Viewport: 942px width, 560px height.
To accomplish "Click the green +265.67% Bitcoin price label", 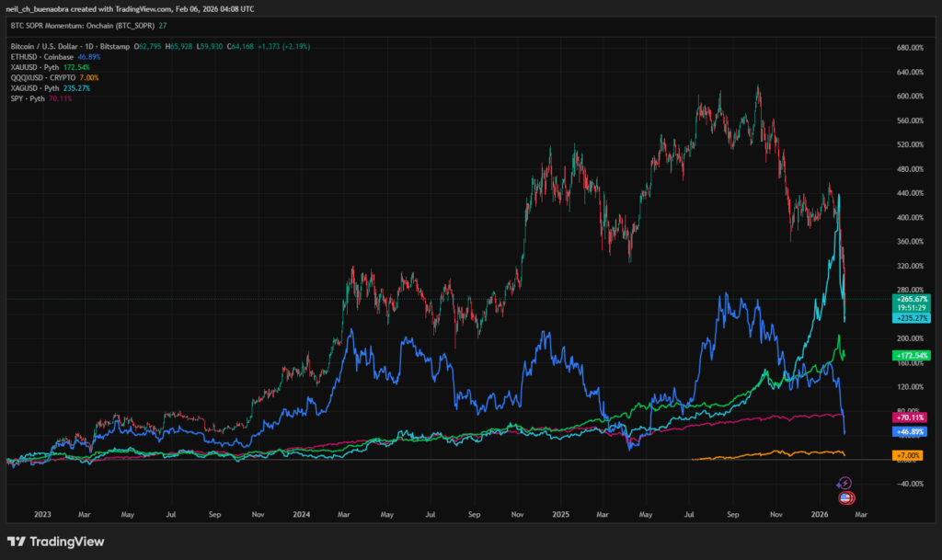I will point(912,299).
